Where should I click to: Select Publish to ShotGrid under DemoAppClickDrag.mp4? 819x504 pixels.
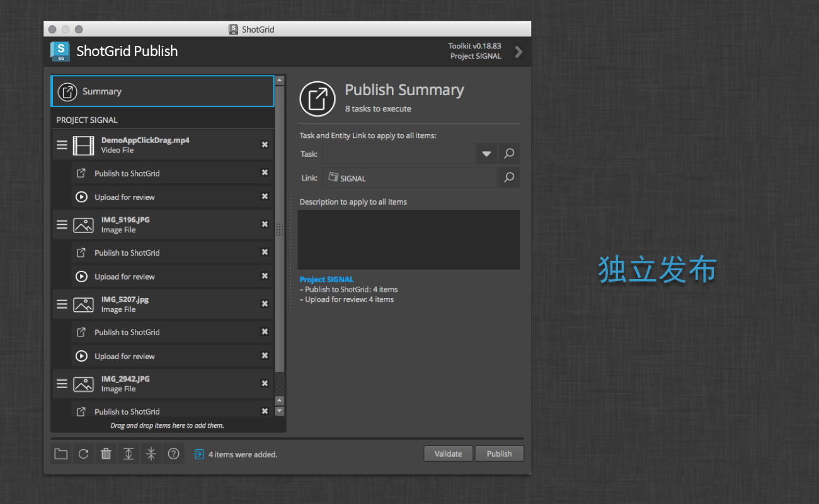pos(171,173)
